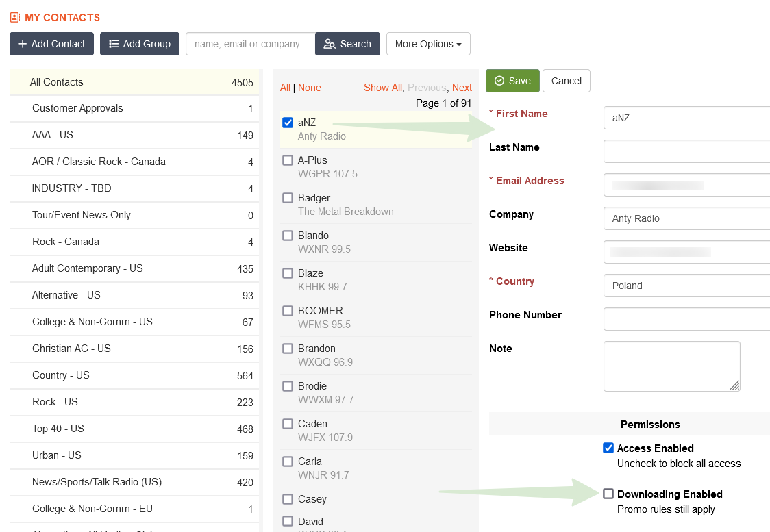Select the Country - US group
Viewport: 770px width, 532px height.
[x=61, y=375]
